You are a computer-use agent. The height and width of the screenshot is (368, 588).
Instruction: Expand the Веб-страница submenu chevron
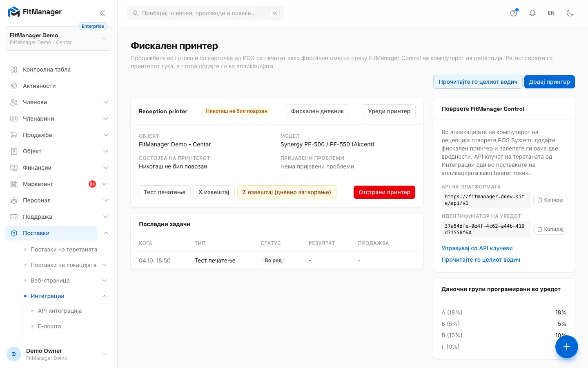pyautogui.click(x=105, y=280)
